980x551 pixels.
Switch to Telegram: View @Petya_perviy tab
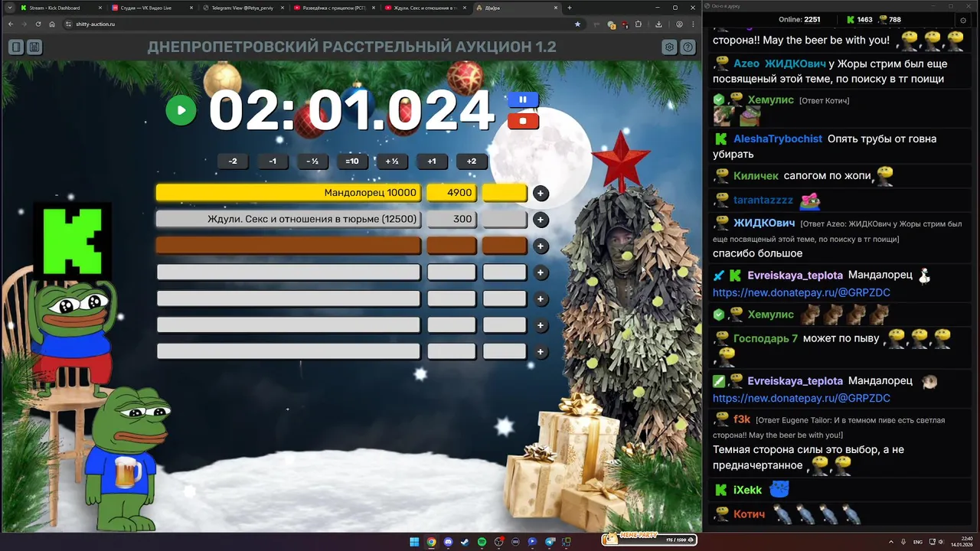pyautogui.click(x=242, y=8)
